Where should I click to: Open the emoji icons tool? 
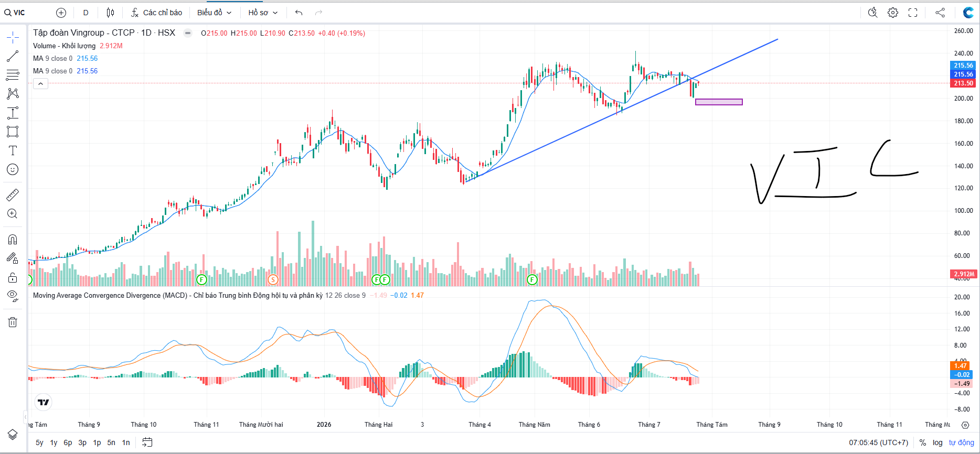click(13, 169)
